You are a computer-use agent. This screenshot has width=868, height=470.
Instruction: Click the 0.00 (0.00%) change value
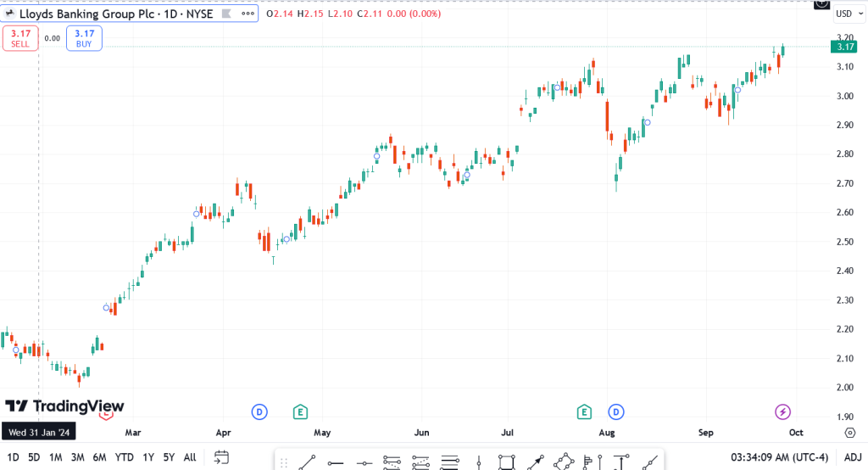point(414,14)
